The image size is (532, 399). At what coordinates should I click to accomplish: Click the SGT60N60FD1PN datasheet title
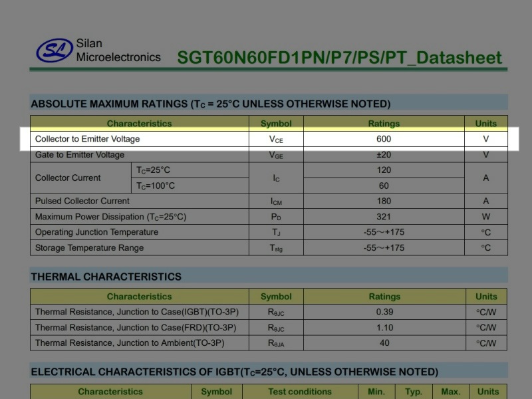coord(339,57)
